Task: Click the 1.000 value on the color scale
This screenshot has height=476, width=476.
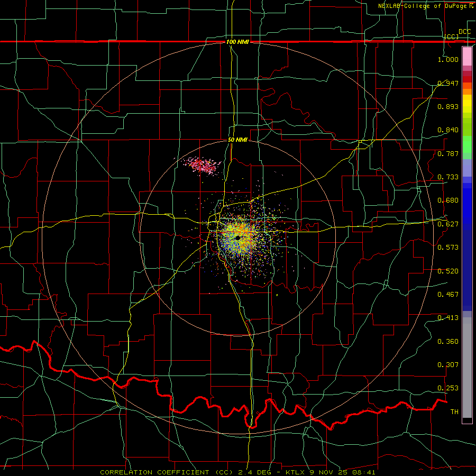Action: tap(448, 59)
